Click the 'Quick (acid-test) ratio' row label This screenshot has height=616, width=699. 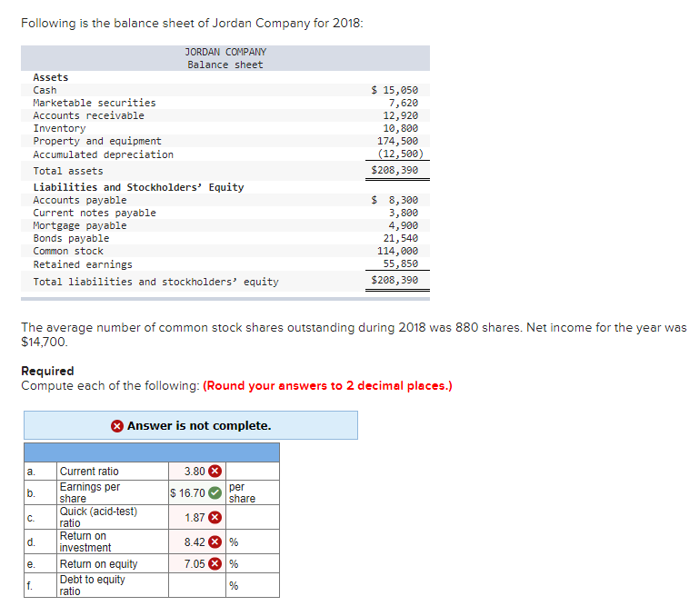(x=98, y=517)
